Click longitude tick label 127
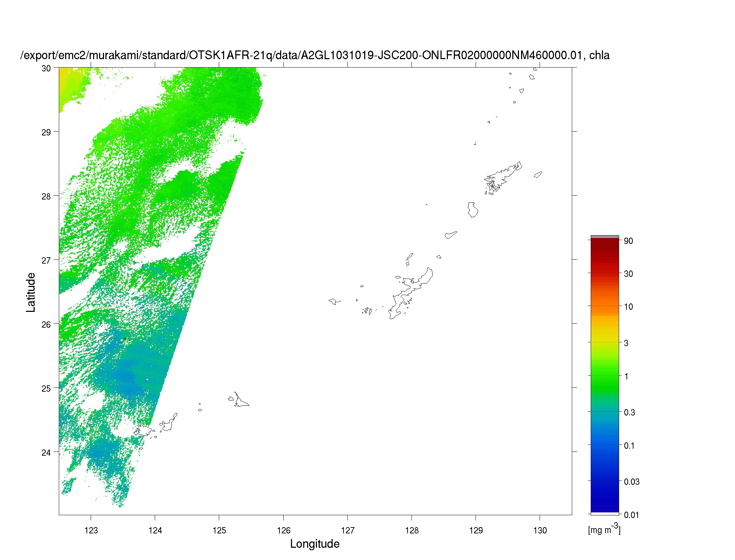Image resolution: width=735 pixels, height=560 pixels. click(x=348, y=530)
